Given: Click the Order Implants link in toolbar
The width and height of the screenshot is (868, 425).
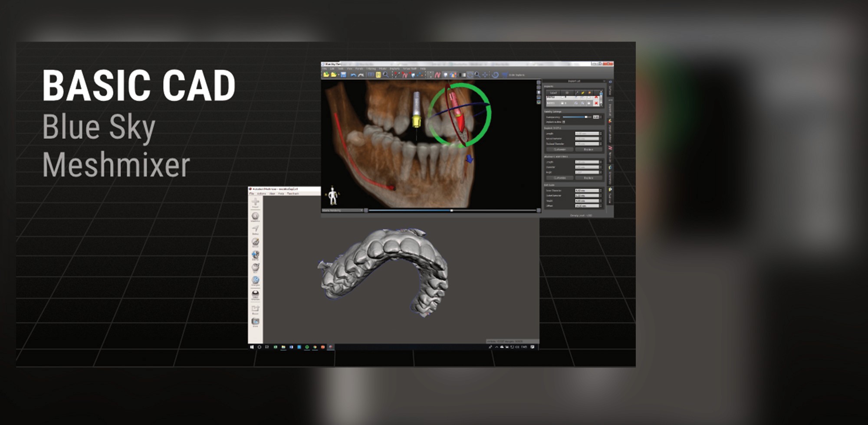Looking at the screenshot, I should pyautogui.click(x=516, y=75).
